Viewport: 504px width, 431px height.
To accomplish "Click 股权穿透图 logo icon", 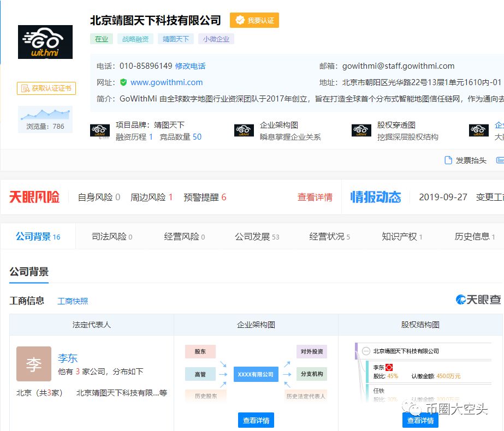I will [361, 131].
